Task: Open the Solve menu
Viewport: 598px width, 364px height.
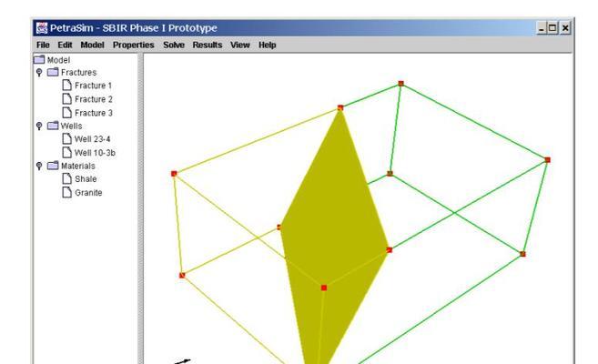Action: [174, 45]
